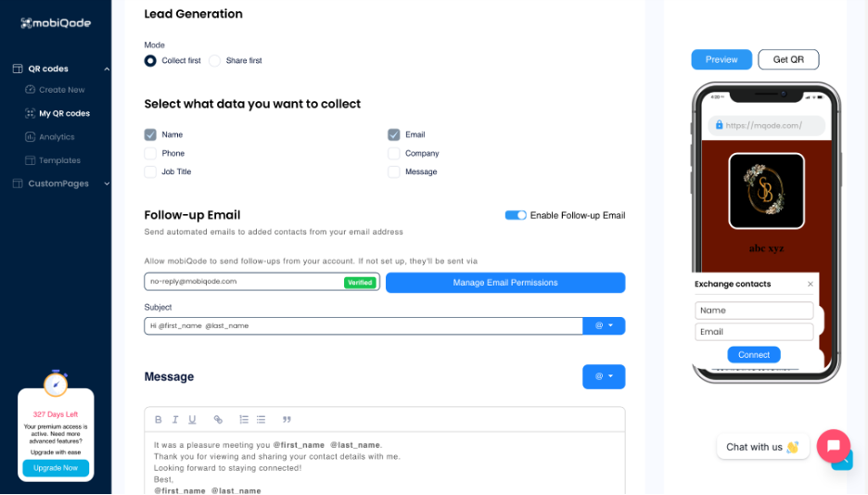Open the Subject field @ variable dropdown

click(604, 326)
